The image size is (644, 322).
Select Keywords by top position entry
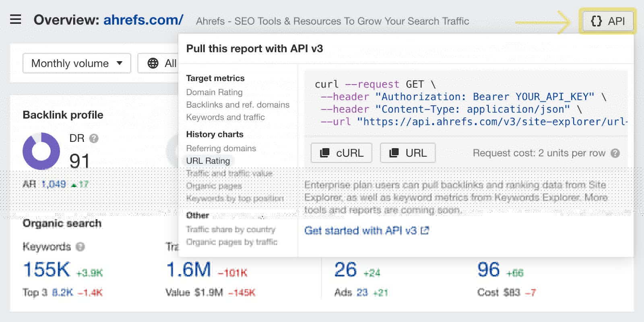pyautogui.click(x=235, y=198)
